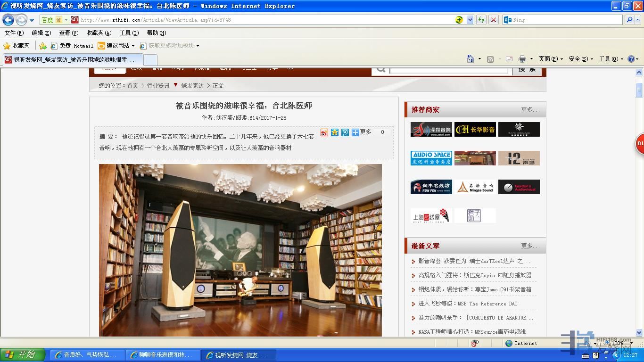
Task: Click the stop loading X icon
Action: point(494,20)
